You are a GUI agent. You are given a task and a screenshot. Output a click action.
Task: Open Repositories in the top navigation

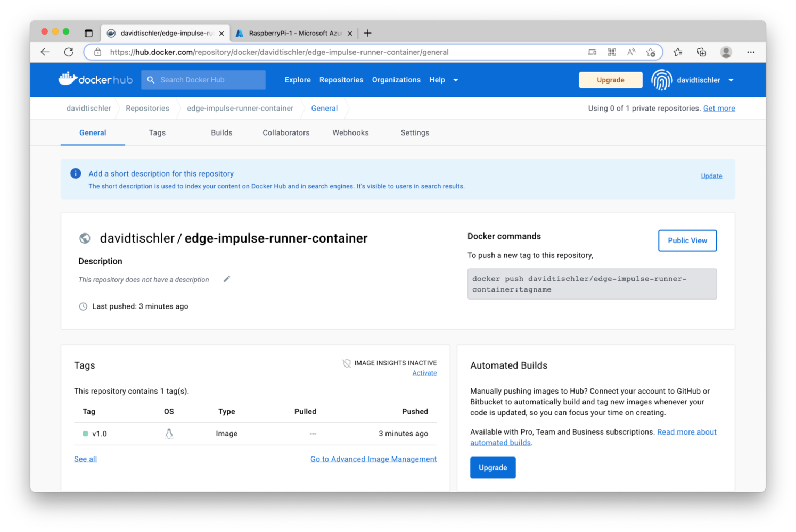(x=341, y=80)
